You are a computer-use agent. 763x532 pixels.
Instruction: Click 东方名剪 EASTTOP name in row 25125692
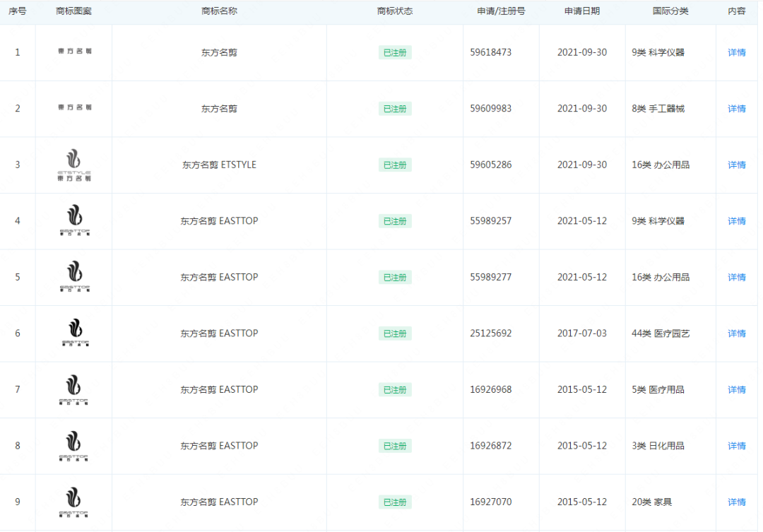[220, 333]
